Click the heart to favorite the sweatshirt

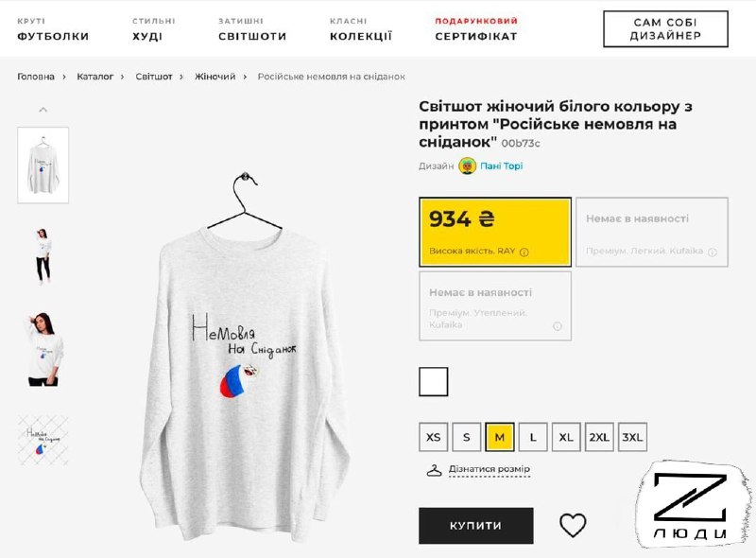(573, 524)
